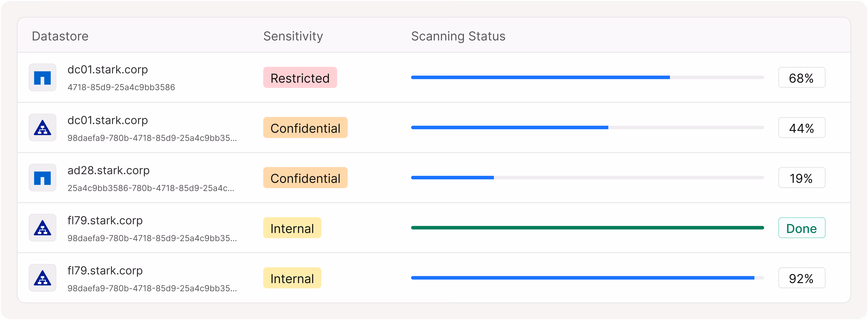Click the NetApp icon for dc01.stark.corp
Image resolution: width=868 pixels, height=320 pixels.
(42, 77)
